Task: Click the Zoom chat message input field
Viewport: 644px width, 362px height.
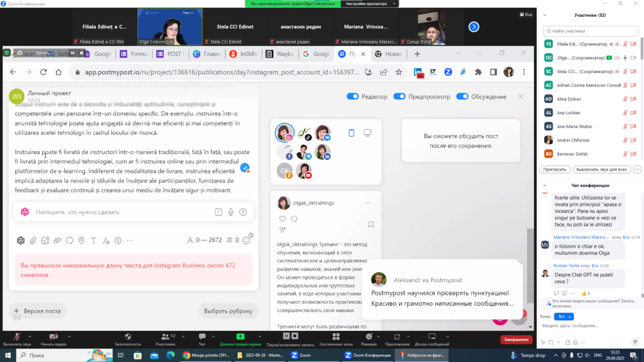Action: pos(589,326)
